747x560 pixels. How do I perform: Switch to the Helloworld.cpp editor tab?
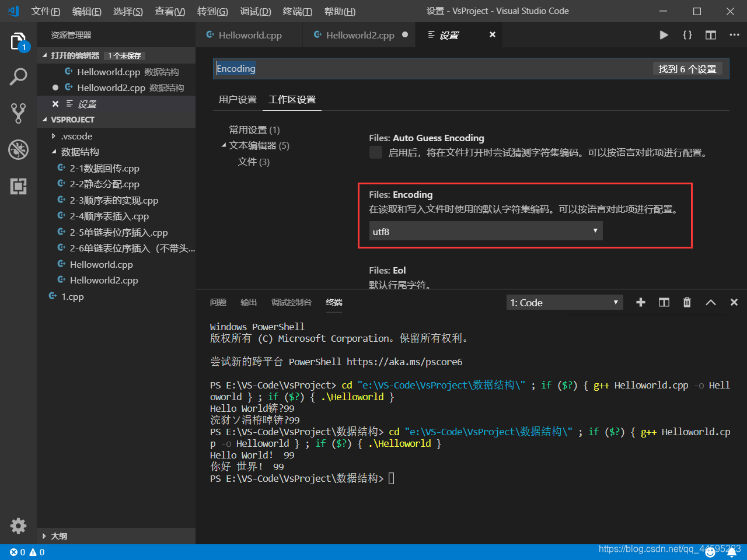click(x=249, y=35)
